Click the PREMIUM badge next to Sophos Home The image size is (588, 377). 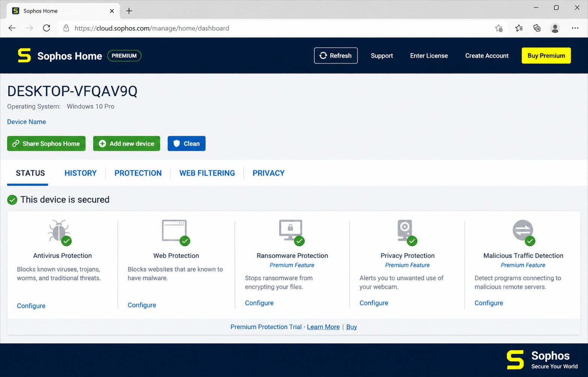point(124,56)
